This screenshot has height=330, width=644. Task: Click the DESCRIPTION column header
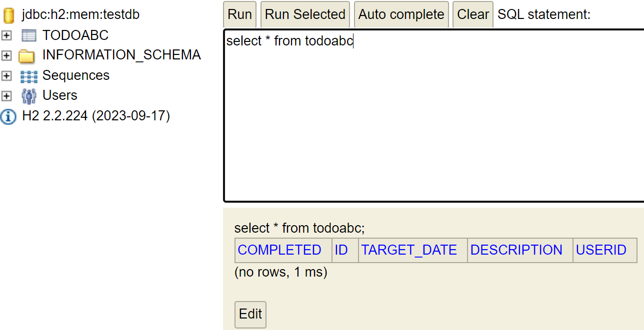[516, 250]
